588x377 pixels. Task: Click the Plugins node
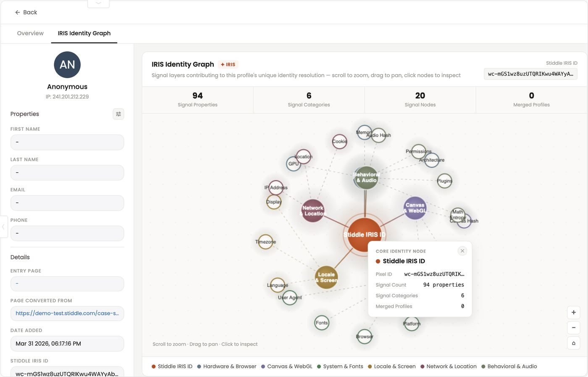(x=444, y=181)
